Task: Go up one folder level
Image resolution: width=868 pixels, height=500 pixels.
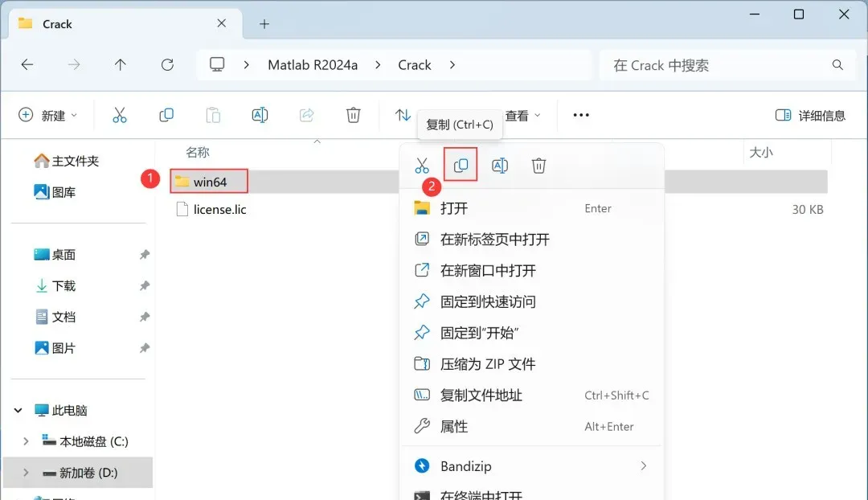Action: (120, 65)
